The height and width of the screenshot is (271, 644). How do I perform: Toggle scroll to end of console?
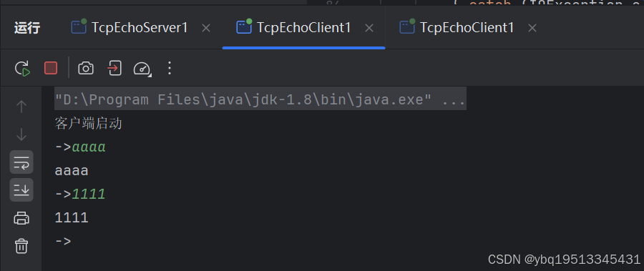click(21, 189)
